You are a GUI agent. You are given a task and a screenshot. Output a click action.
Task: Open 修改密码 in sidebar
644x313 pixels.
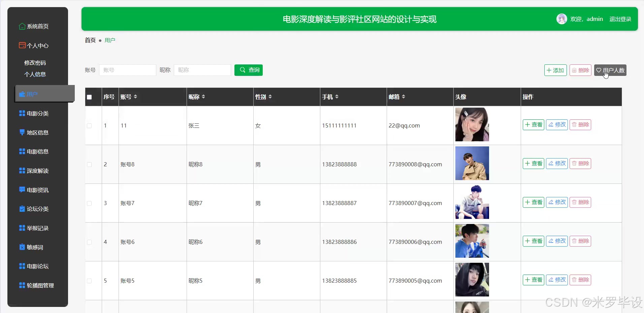[35, 63]
